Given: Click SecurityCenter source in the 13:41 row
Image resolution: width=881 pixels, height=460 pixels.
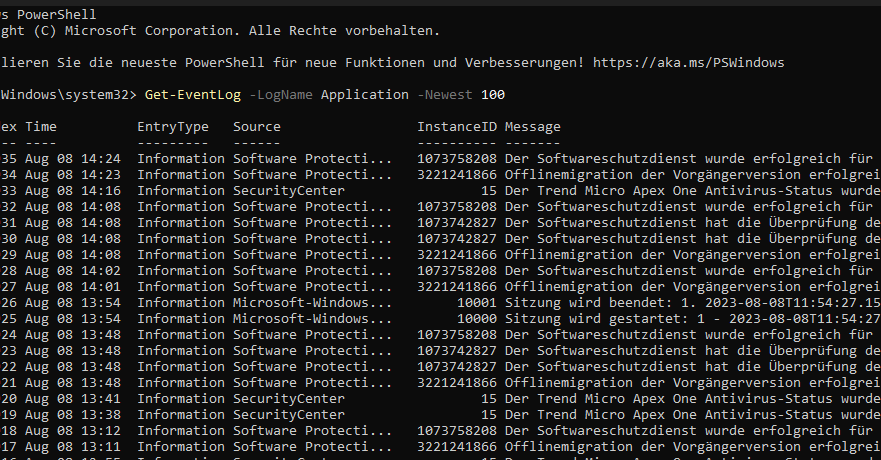Looking at the screenshot, I should click(289, 398).
